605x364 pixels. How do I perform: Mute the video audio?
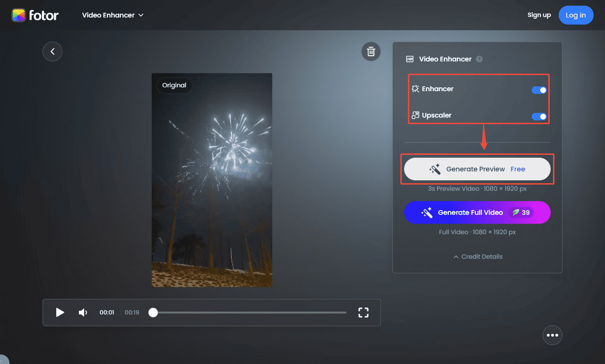pyautogui.click(x=83, y=312)
